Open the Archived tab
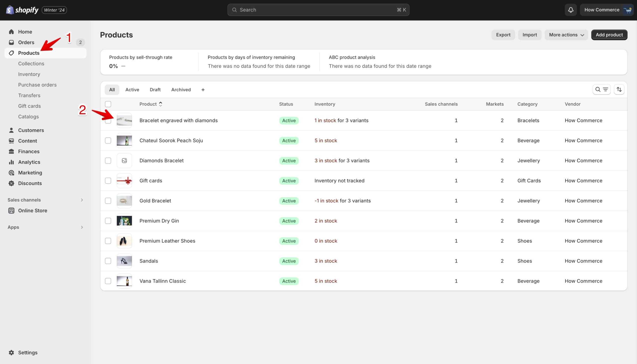 181,90
